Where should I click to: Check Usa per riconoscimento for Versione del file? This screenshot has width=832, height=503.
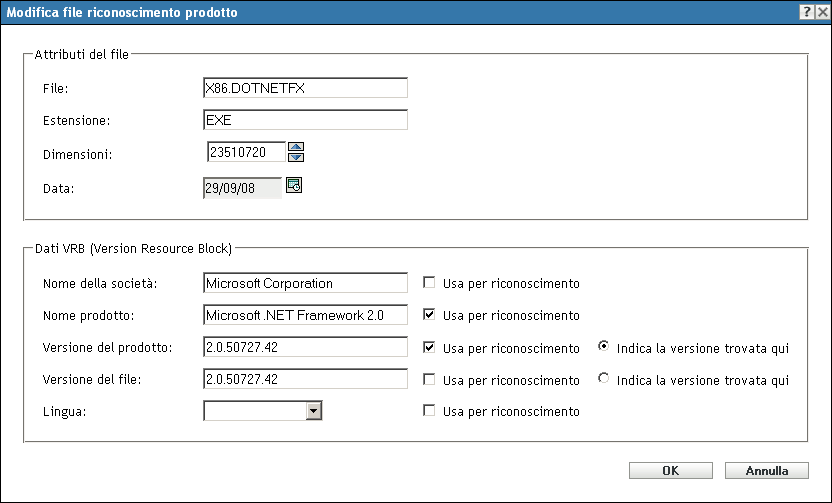(x=429, y=380)
